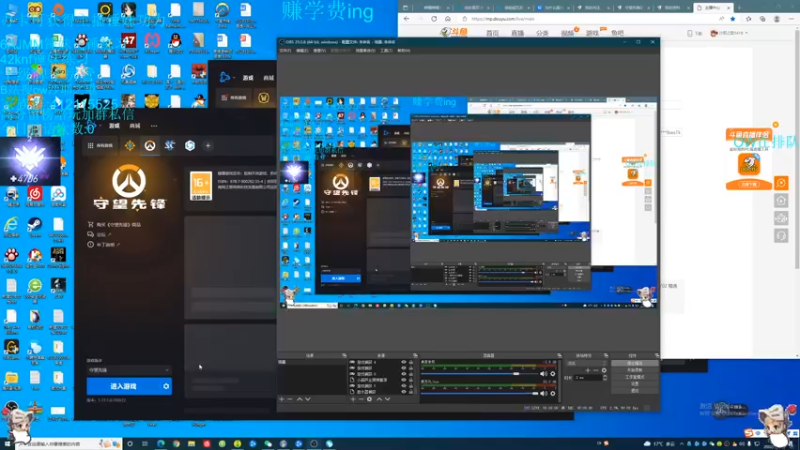Select World of Warcraft icon in rear Battle.net window

(x=263, y=97)
